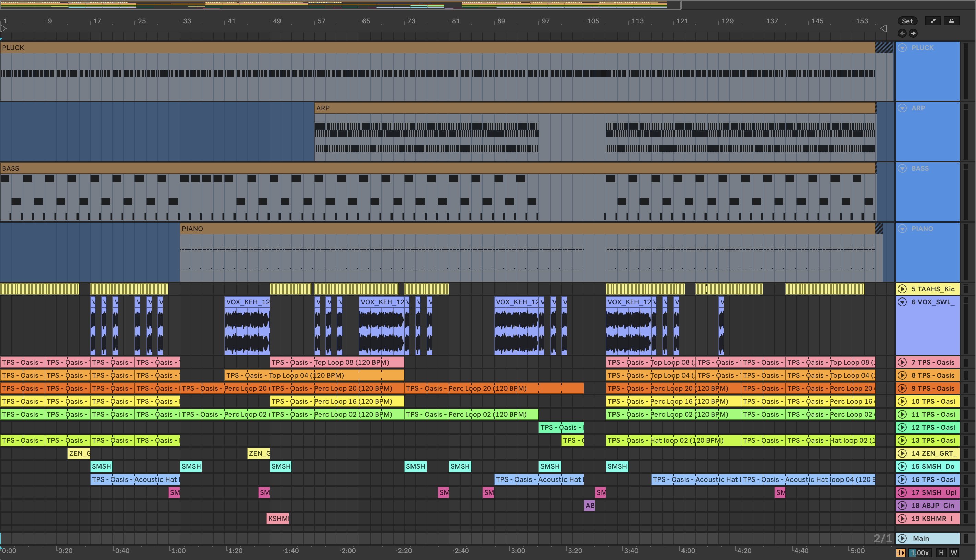Select track header 17 SMSH_Upl
The height and width of the screenshot is (560, 976).
tap(933, 492)
